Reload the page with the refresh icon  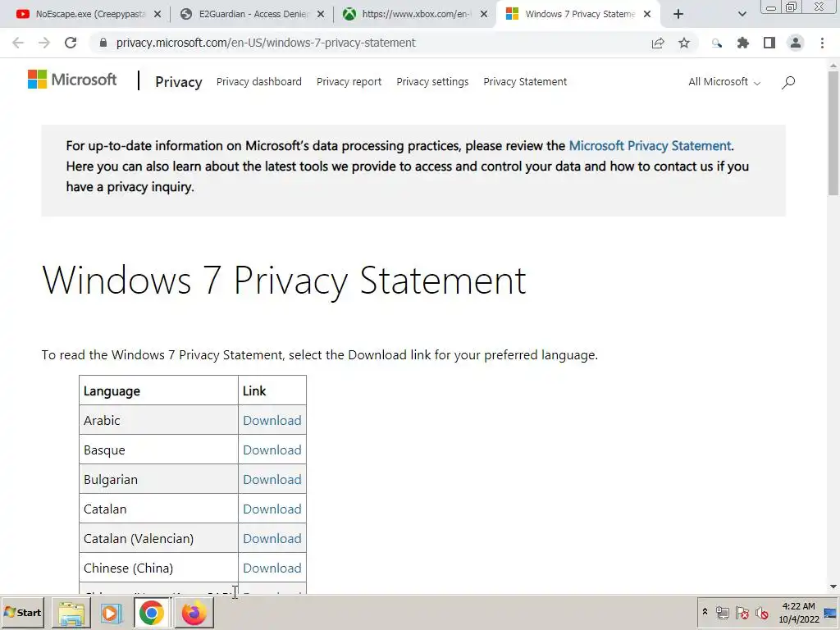point(71,43)
